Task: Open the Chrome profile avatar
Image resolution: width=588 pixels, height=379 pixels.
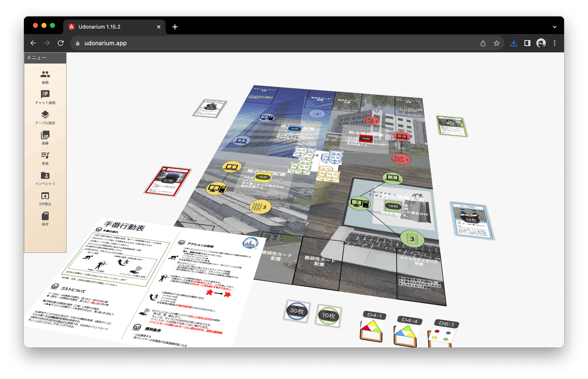Action: click(x=541, y=43)
